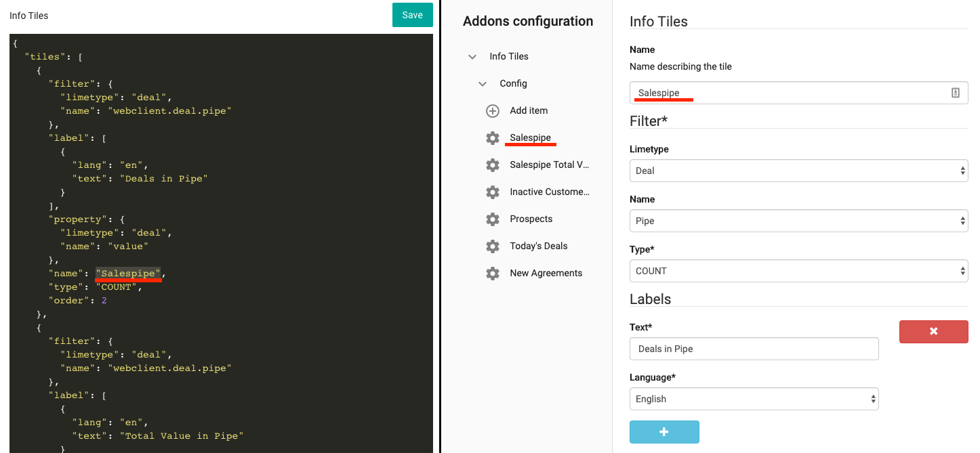Screen dimensions: 980x453
Task: Click the plus circle Add item icon
Action: click(493, 110)
